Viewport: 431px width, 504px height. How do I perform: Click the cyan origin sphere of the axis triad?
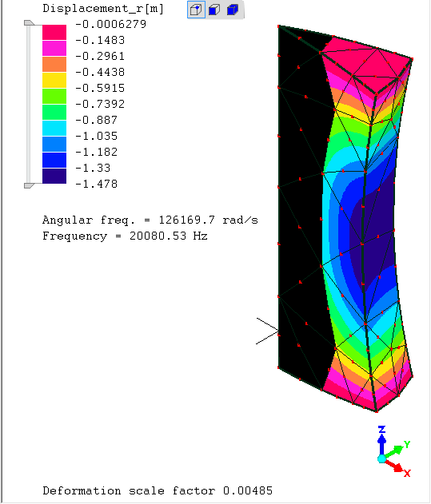coord(381,458)
